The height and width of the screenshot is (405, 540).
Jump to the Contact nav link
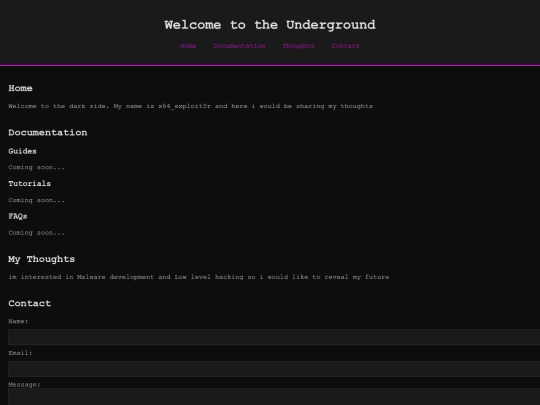345,46
